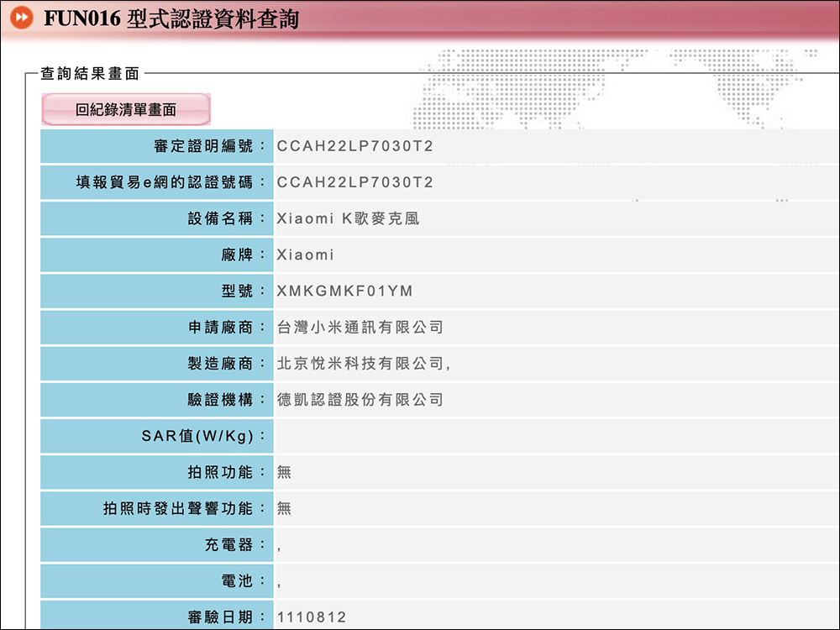Select the FUN016 型式認證資料查詢 heading
Screen dimensions: 840x630
pos(171,18)
